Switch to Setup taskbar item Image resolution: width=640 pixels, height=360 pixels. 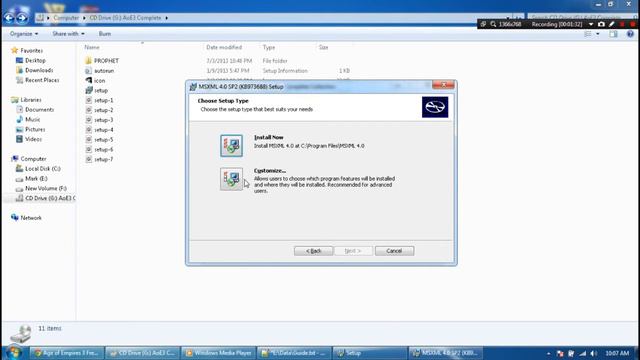[x=370, y=353]
